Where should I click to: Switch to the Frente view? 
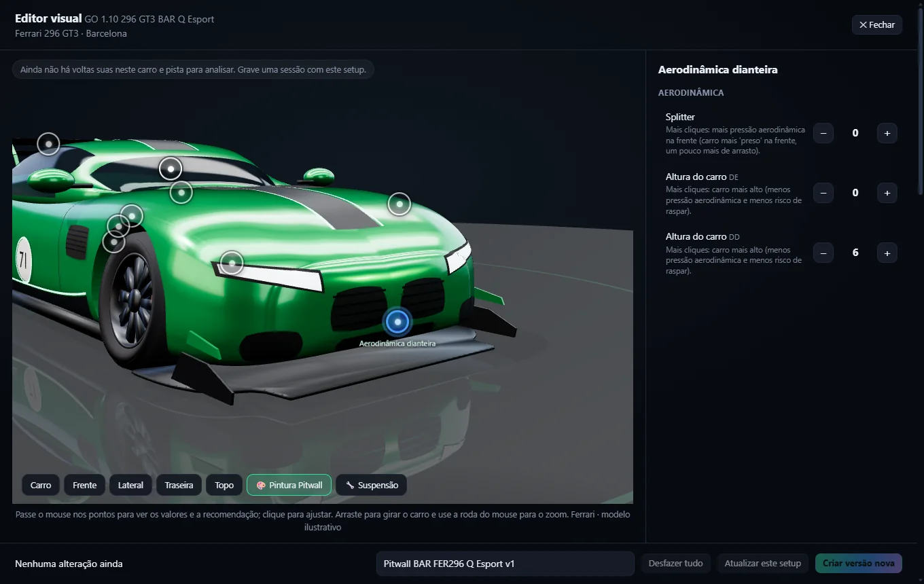85,485
